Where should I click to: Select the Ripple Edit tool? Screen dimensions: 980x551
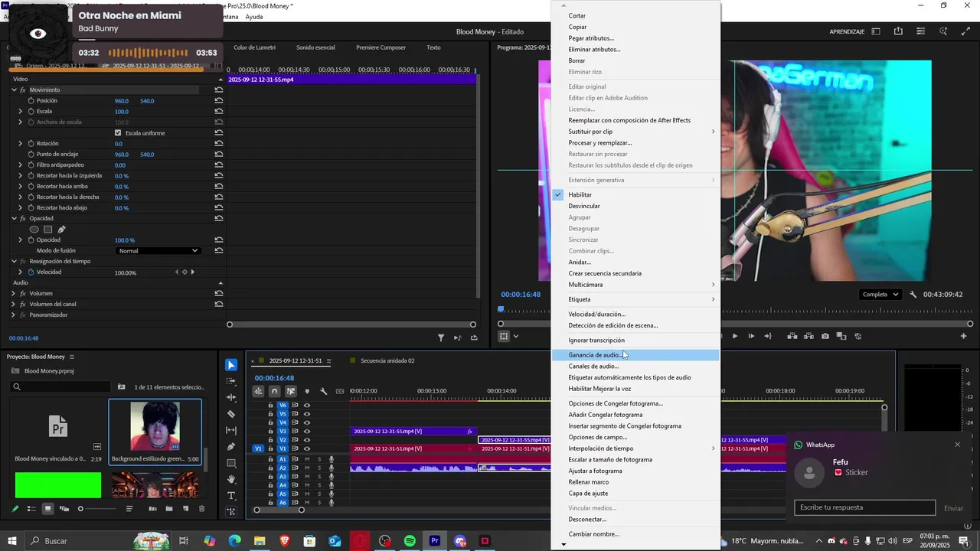click(231, 398)
